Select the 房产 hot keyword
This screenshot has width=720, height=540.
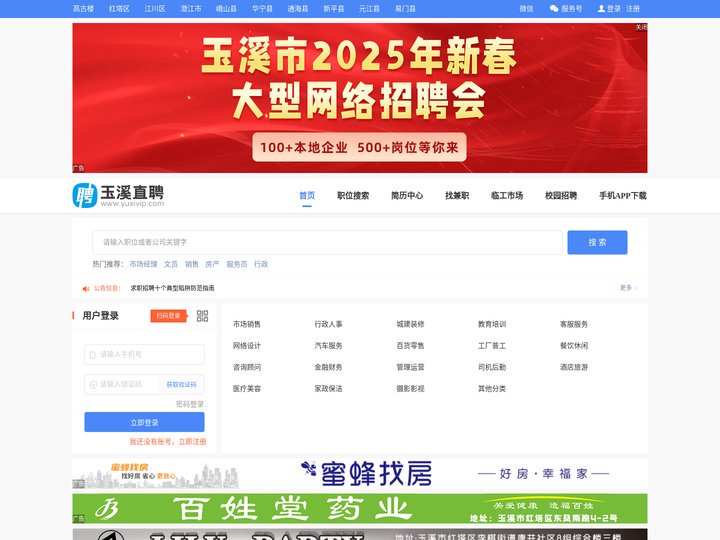(212, 264)
